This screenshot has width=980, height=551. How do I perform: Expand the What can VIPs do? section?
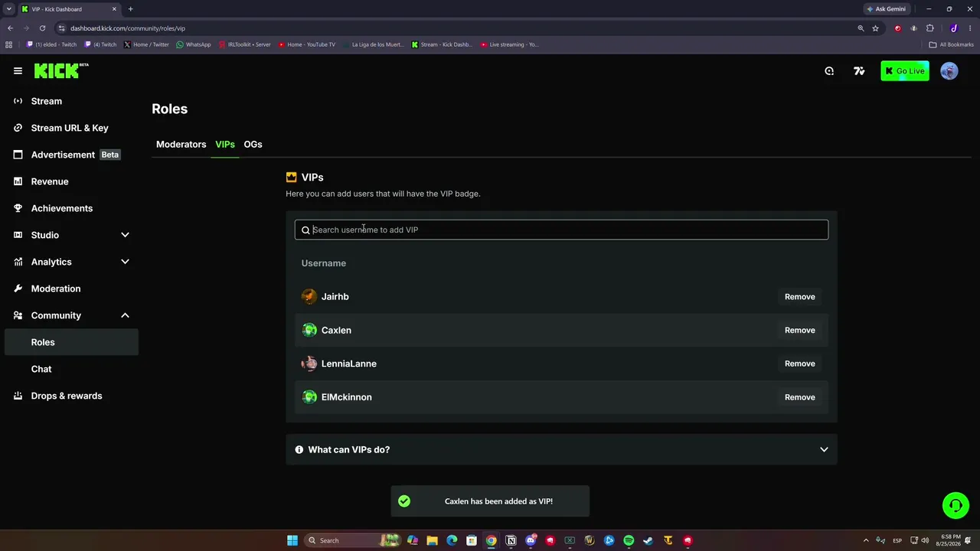[561, 449]
